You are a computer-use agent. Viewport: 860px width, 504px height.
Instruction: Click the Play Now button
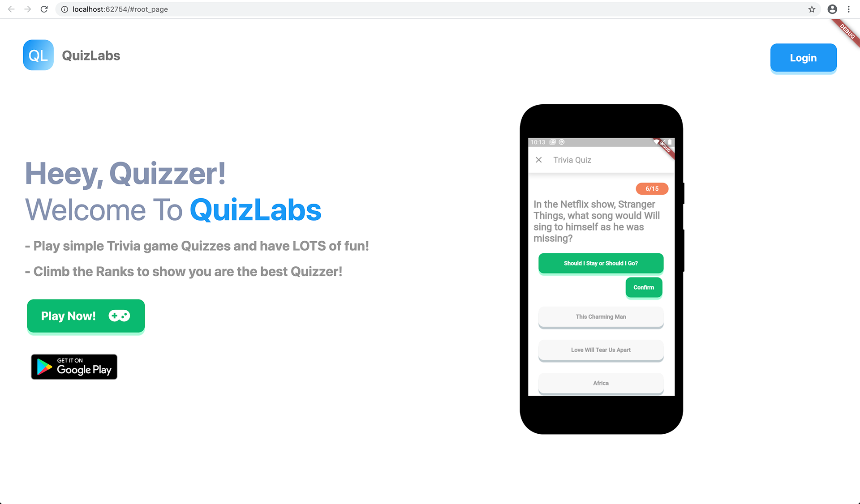(86, 316)
